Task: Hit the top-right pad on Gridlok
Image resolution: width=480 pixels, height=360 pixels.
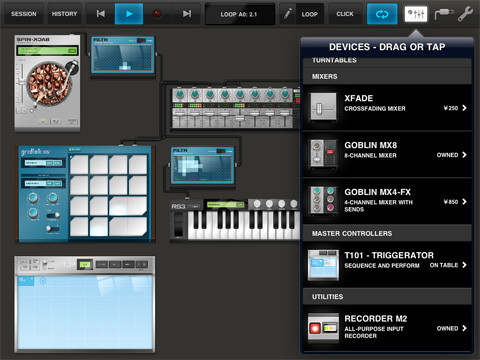Action: click(x=138, y=165)
